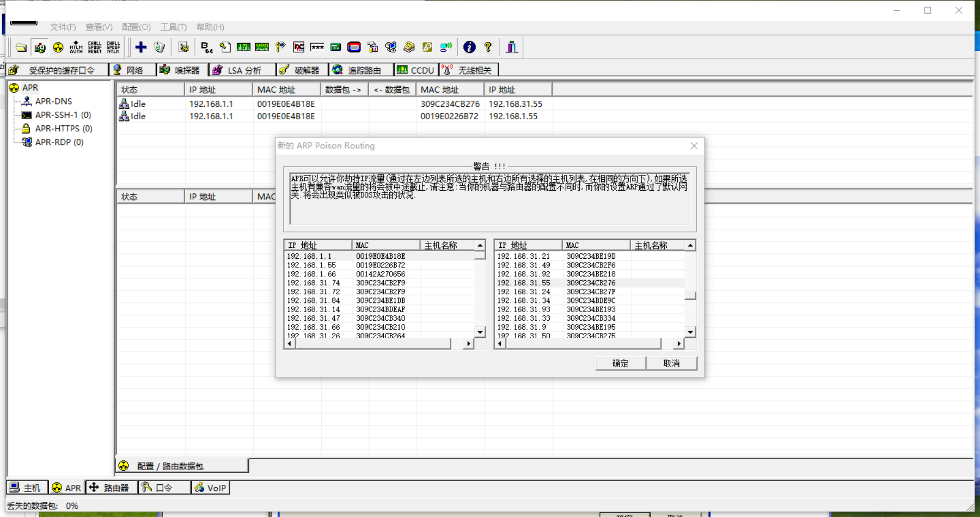Select host 192.168.1.66 in left list
Image resolution: width=980 pixels, height=517 pixels.
[379, 274]
